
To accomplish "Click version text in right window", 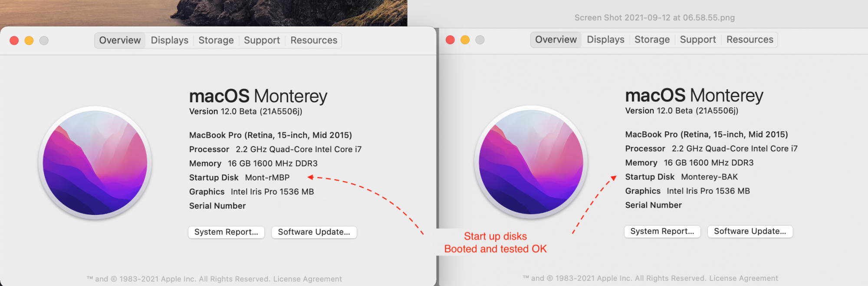I will 682,110.
